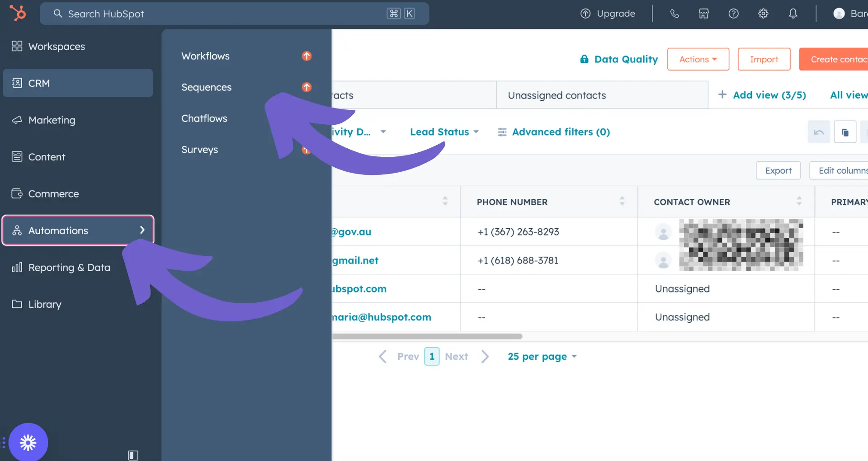Open the help question mark icon
Screen dimensions: 868x461
tap(734, 14)
